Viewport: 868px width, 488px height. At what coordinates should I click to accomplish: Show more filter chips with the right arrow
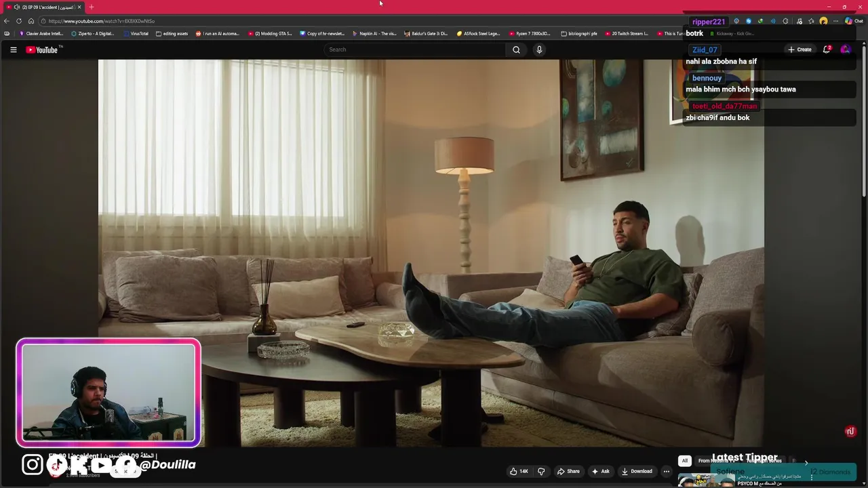(806, 462)
